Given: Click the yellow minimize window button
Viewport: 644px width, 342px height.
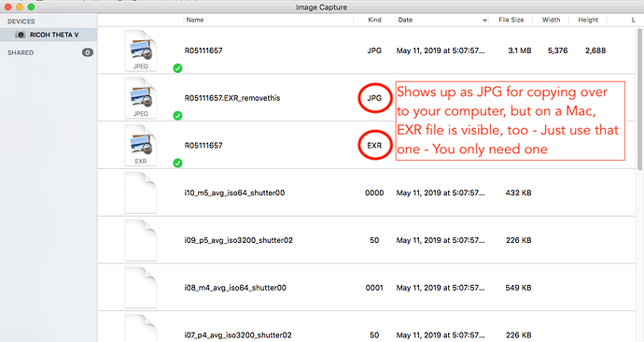Looking at the screenshot, I should point(20,7).
